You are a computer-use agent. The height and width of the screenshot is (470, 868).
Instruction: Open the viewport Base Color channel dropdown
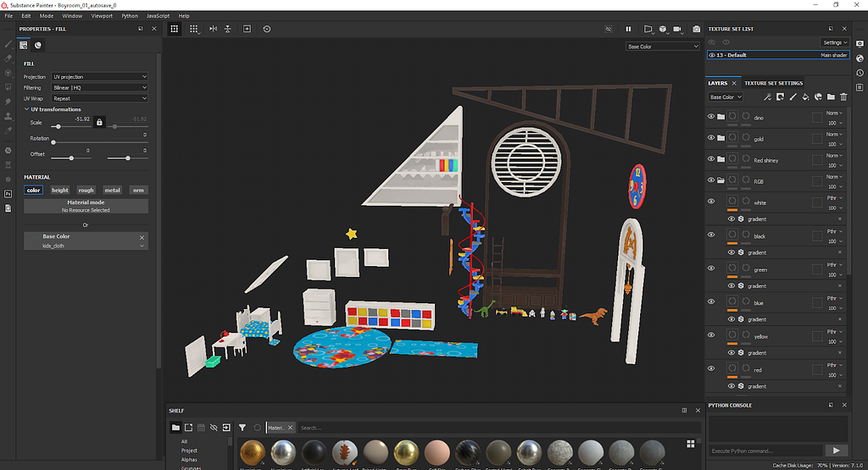pyautogui.click(x=663, y=47)
